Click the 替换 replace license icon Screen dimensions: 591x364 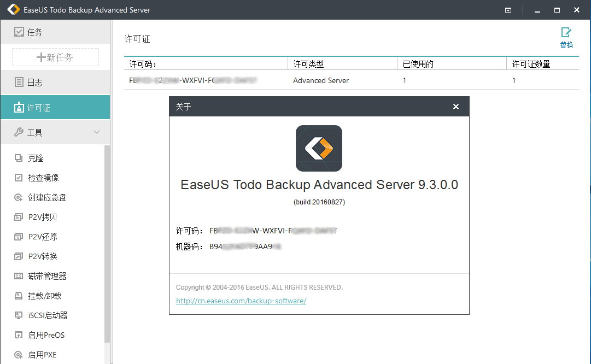tap(566, 32)
